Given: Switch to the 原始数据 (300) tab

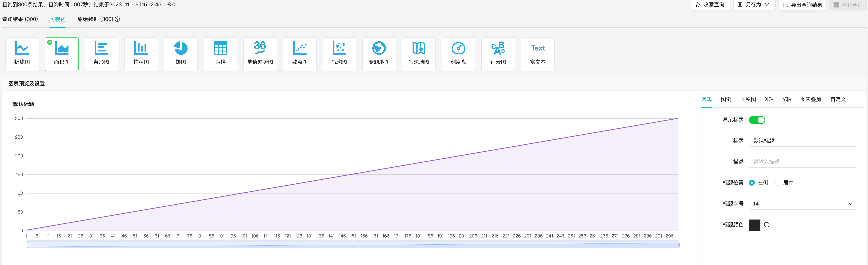Looking at the screenshot, I should pyautogui.click(x=95, y=19).
